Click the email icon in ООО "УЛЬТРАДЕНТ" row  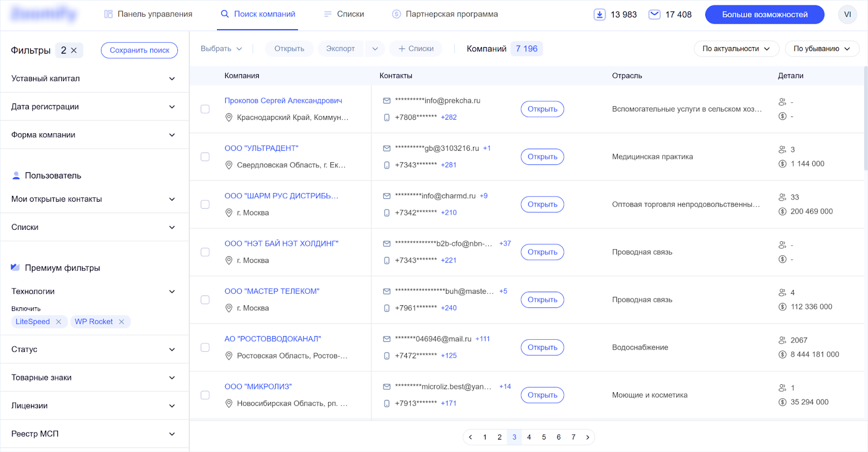[387, 148]
